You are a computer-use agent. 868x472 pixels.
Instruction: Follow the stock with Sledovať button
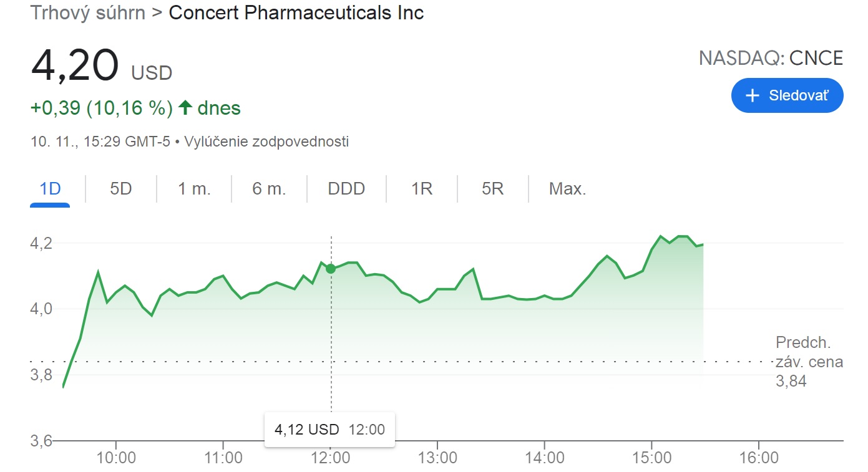[x=788, y=95]
